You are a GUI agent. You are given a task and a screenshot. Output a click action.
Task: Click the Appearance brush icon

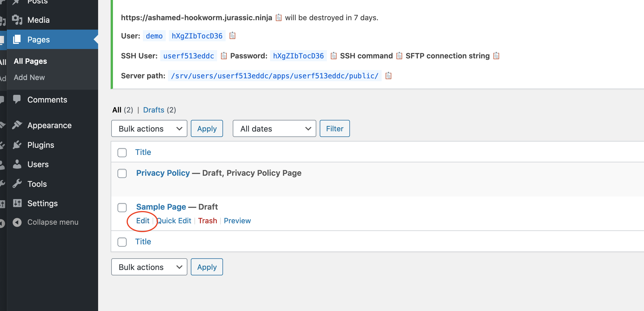(x=18, y=125)
